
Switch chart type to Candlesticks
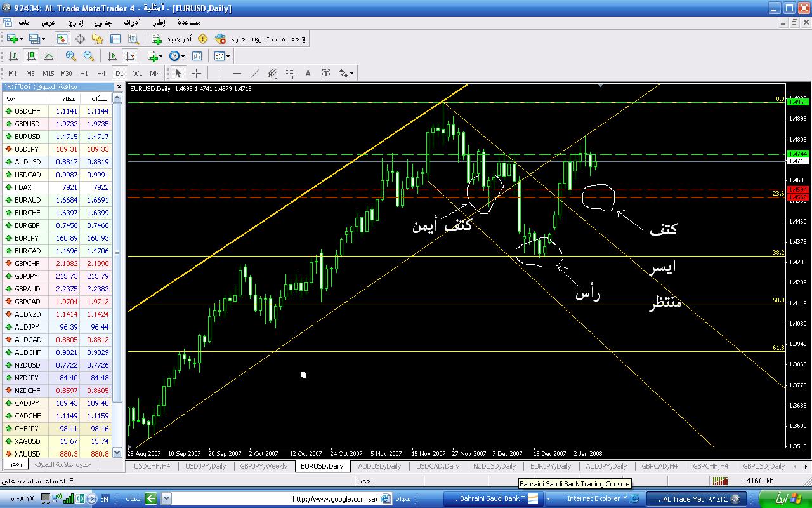pos(30,56)
